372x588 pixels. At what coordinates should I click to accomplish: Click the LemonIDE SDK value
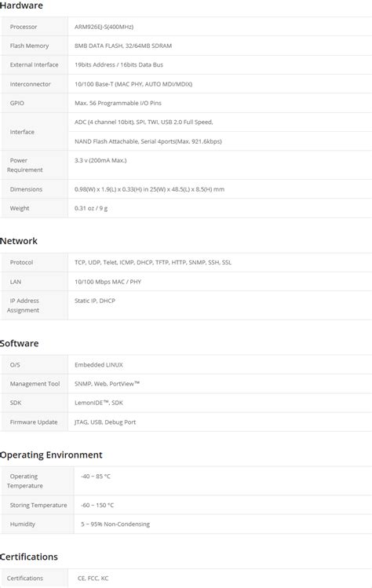coord(99,404)
